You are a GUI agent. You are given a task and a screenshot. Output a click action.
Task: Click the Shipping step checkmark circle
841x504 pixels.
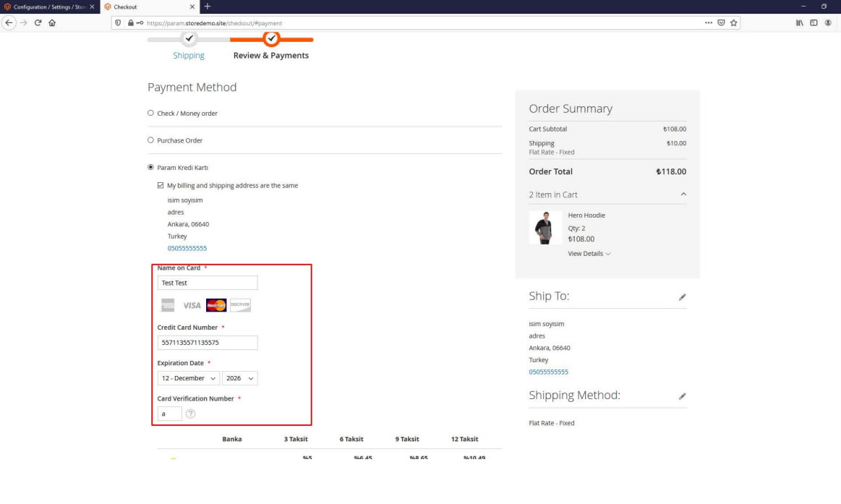(189, 38)
